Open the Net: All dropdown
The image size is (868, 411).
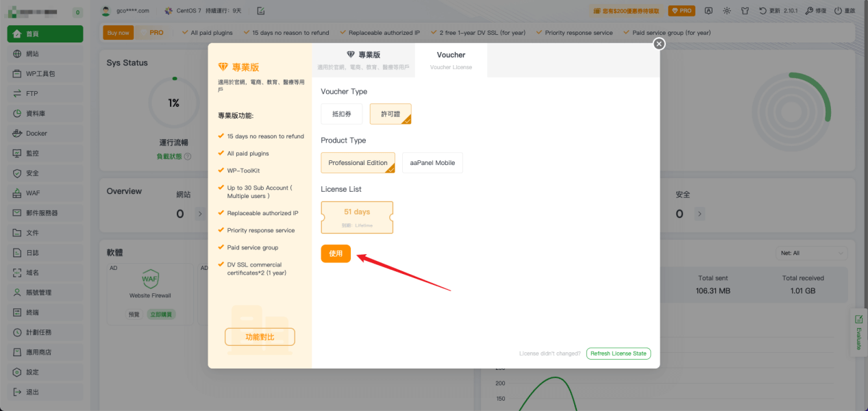click(811, 253)
